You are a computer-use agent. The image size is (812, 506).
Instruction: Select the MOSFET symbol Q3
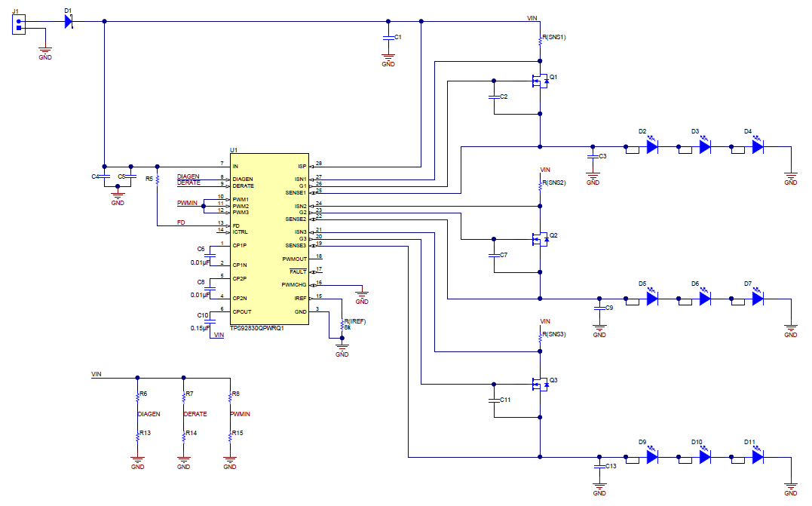click(540, 383)
